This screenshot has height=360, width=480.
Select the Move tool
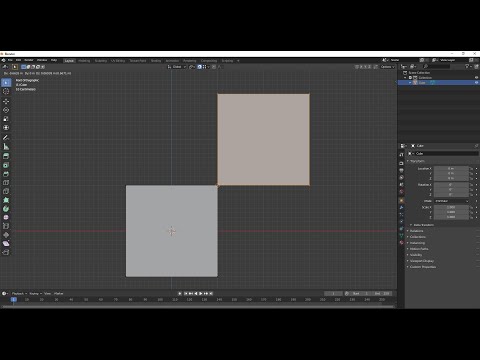point(6,101)
